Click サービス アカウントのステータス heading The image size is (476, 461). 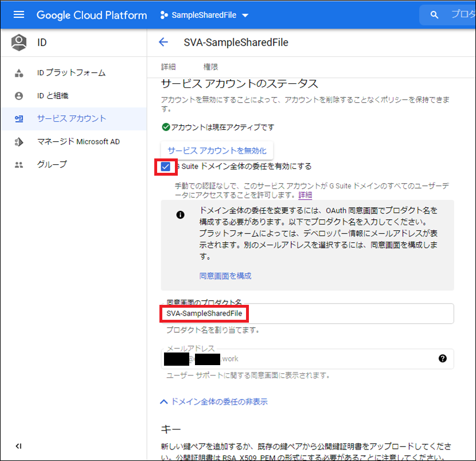pos(240,84)
